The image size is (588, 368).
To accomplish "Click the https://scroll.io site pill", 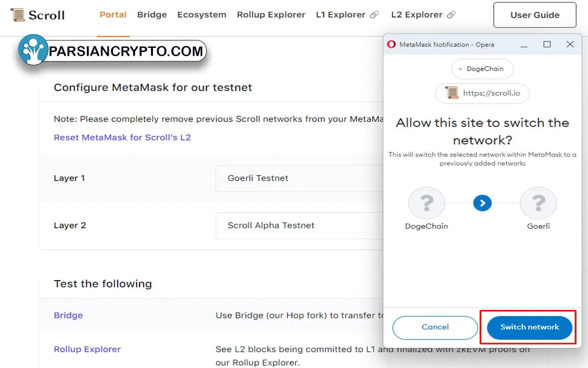I will point(482,93).
